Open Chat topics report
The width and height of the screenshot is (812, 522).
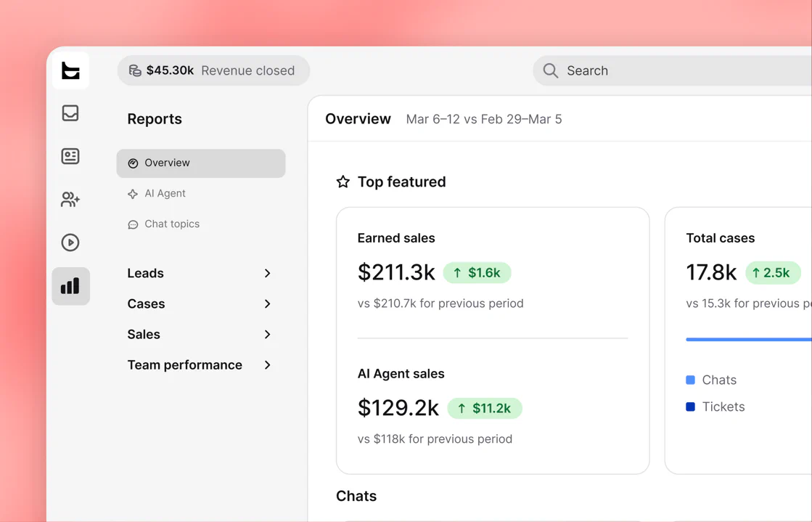(172, 224)
